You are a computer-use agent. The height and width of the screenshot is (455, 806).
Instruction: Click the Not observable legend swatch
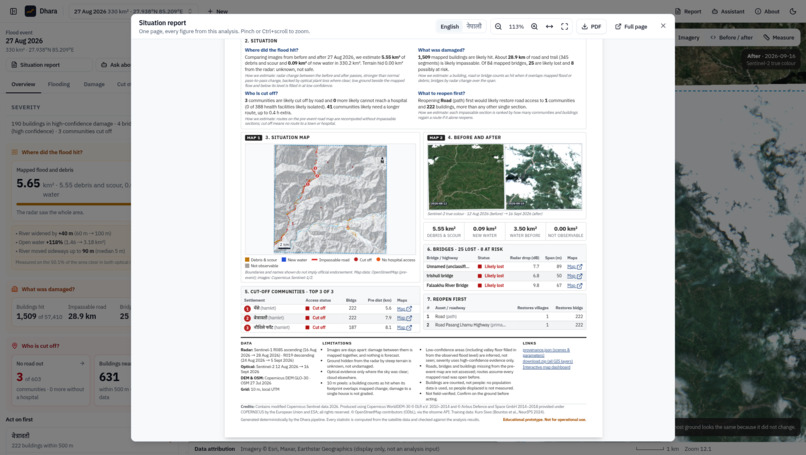pos(247,266)
